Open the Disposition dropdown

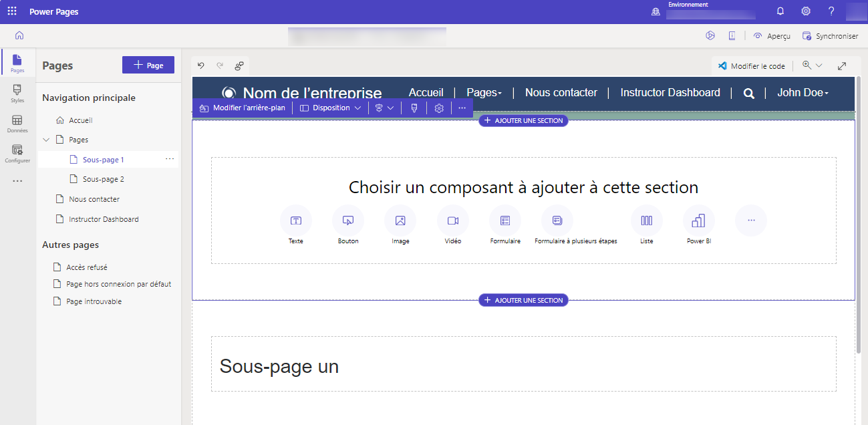[x=330, y=108]
